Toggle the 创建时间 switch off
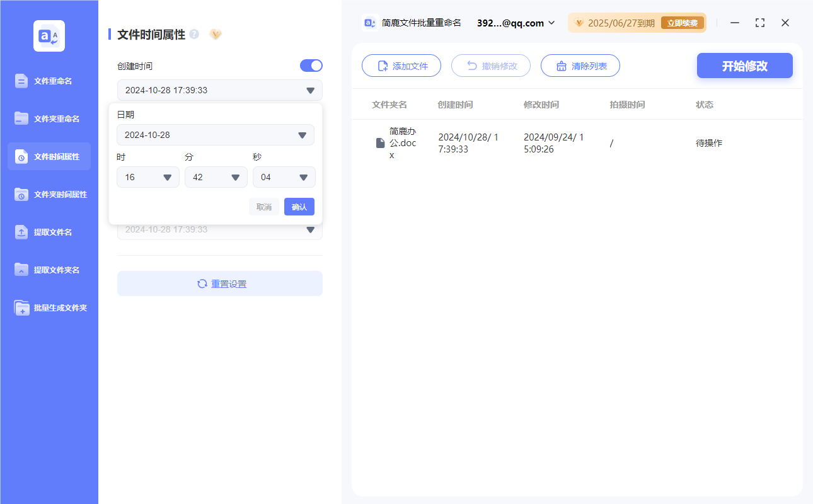Image resolution: width=813 pixels, height=504 pixels. (x=311, y=66)
